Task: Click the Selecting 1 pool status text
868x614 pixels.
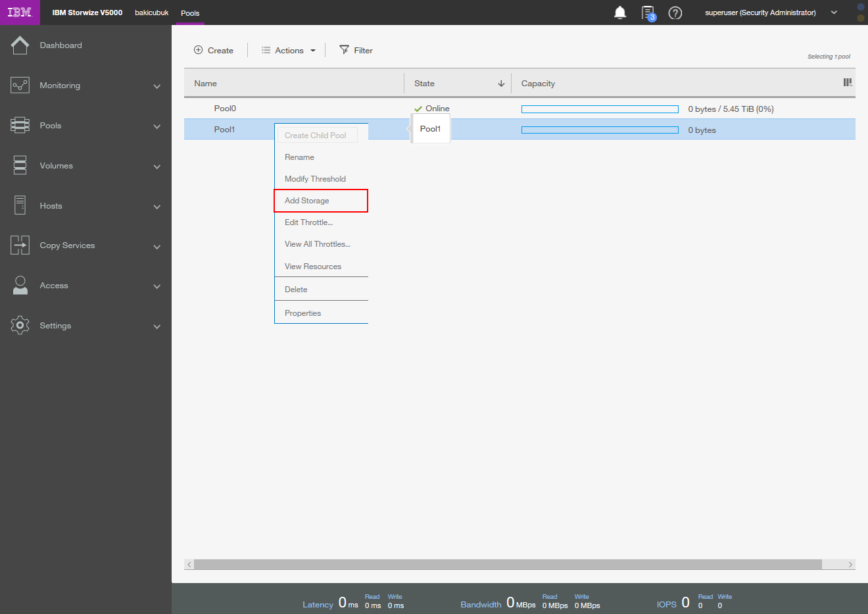Action: [x=829, y=57]
